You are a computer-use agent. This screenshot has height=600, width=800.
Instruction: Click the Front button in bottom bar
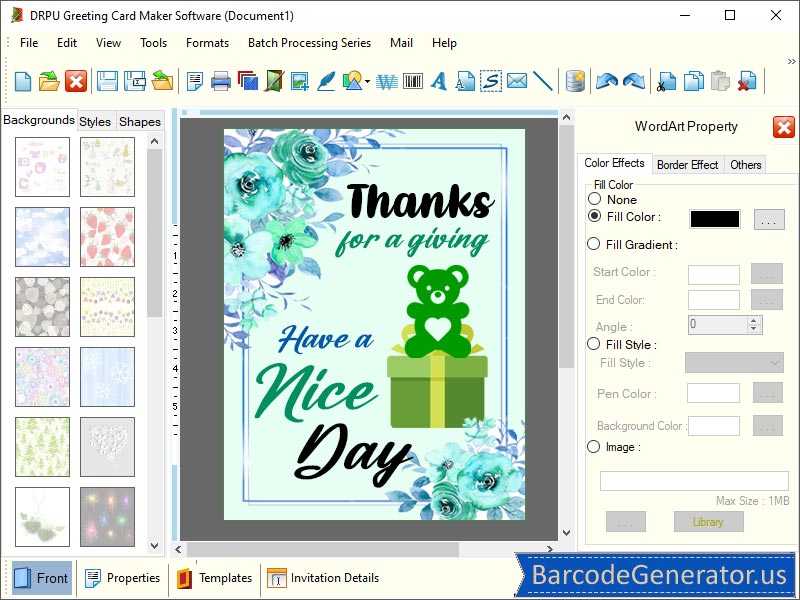(41, 578)
